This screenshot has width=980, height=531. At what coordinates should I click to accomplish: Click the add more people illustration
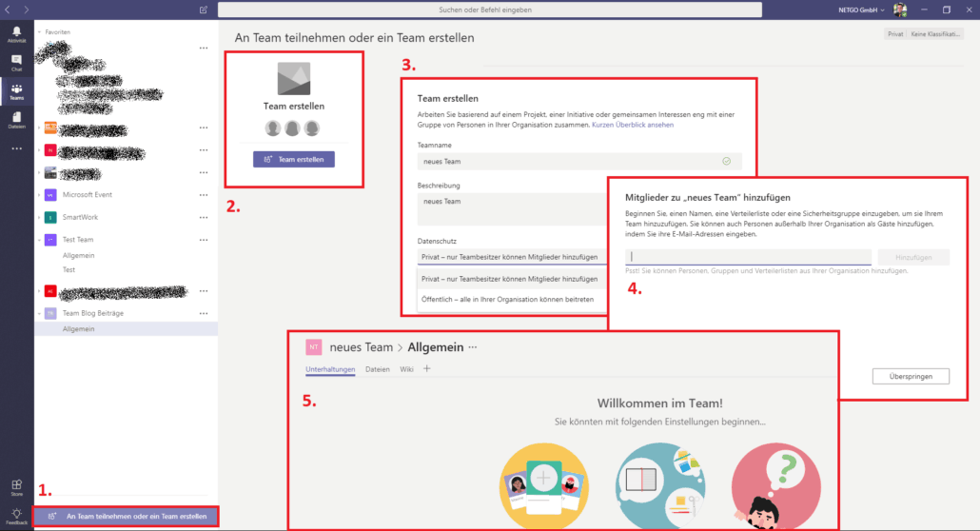543,485
